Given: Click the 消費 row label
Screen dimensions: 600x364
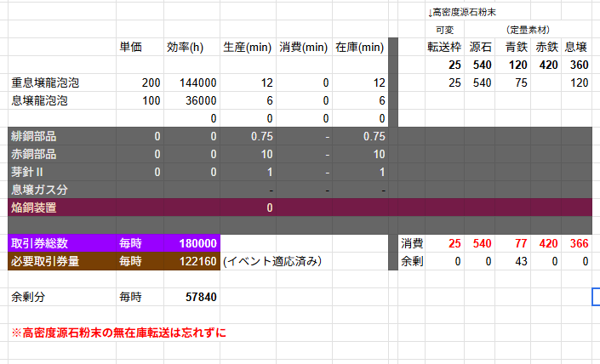Looking at the screenshot, I should coord(412,243).
